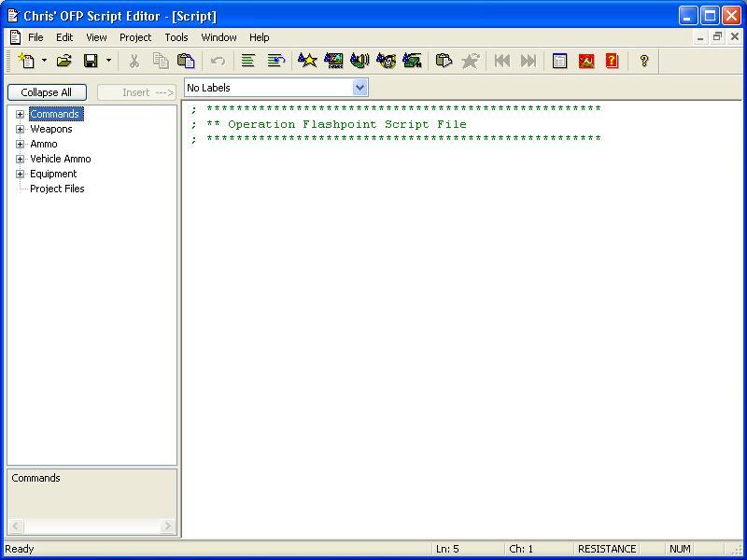Click the picture wizard toolbar icon
The height and width of the screenshot is (560, 747).
[x=333, y=61]
